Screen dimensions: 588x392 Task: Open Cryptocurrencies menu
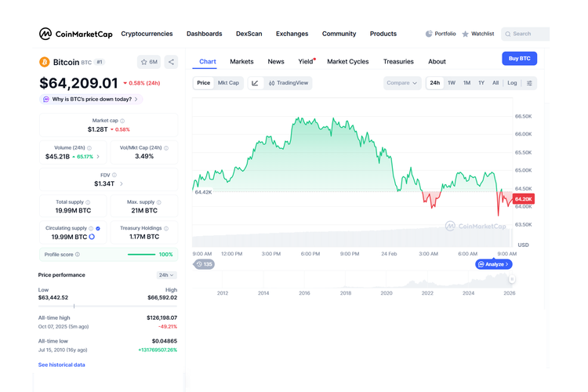click(x=147, y=34)
